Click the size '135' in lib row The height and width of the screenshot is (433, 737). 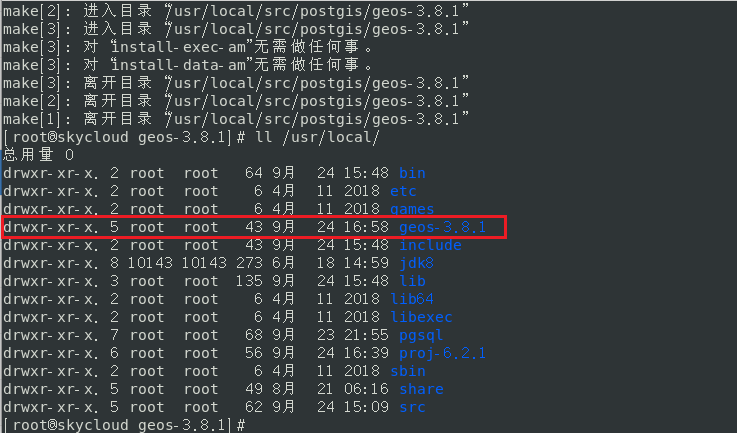249,281
